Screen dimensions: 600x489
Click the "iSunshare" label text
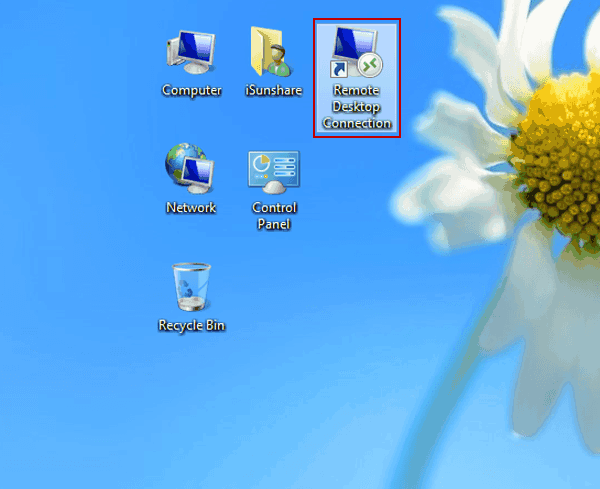click(274, 90)
